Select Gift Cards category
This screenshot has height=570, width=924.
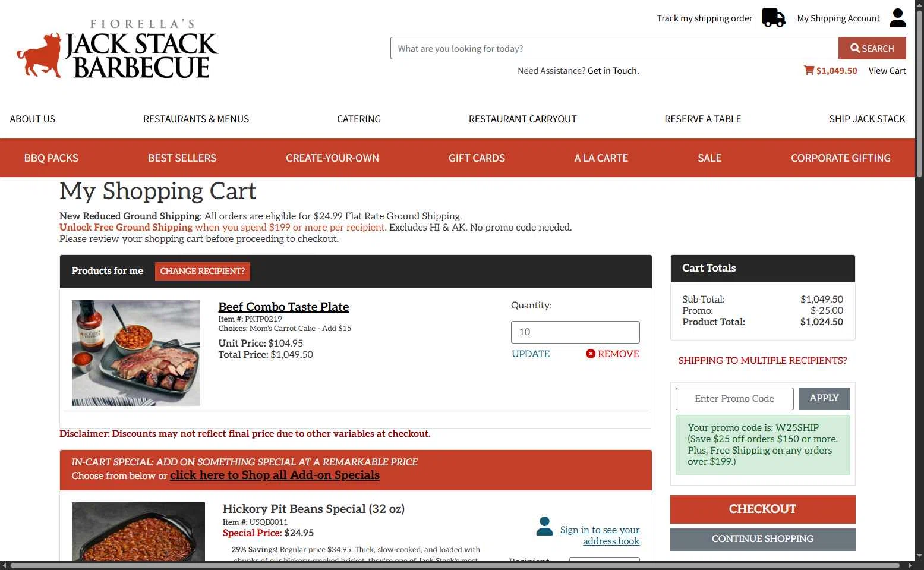[477, 158]
